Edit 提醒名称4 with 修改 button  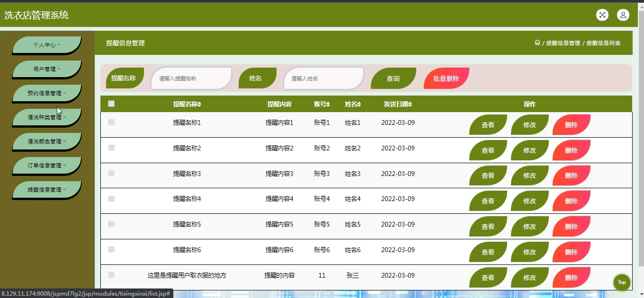[529, 201]
